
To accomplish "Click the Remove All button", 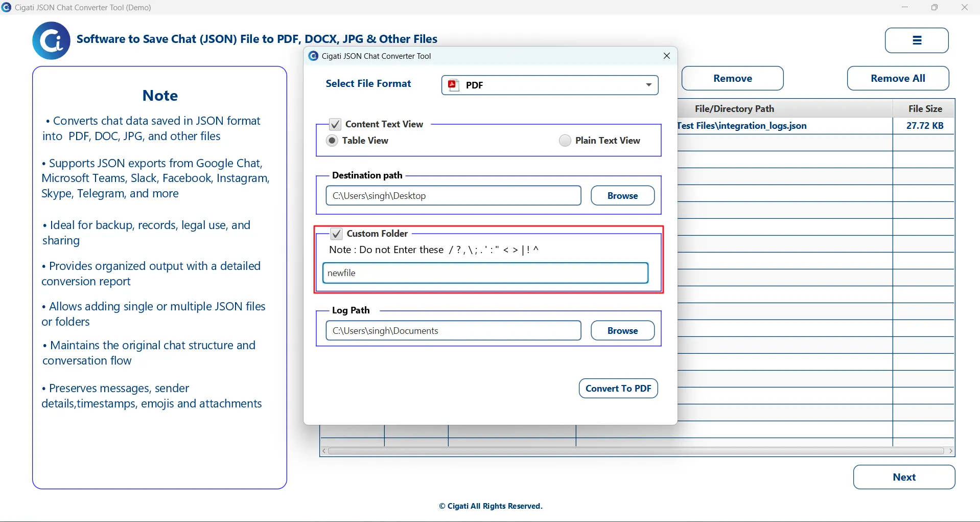I will tap(898, 78).
